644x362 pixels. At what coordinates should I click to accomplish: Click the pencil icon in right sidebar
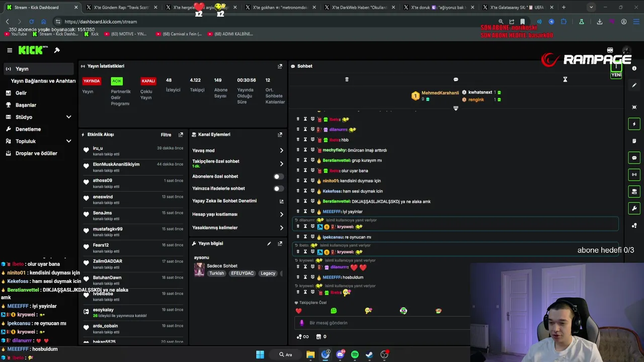click(634, 85)
